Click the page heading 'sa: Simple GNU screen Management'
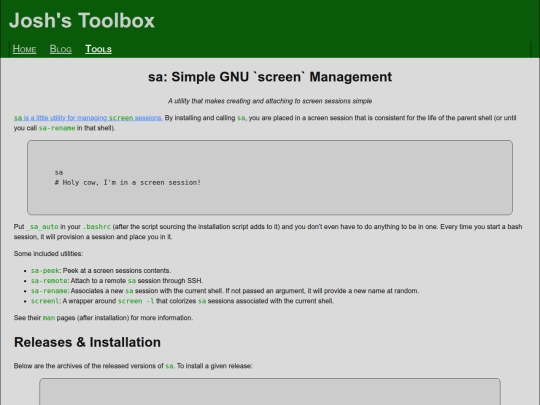Viewport: 540px width, 405px height. click(270, 77)
